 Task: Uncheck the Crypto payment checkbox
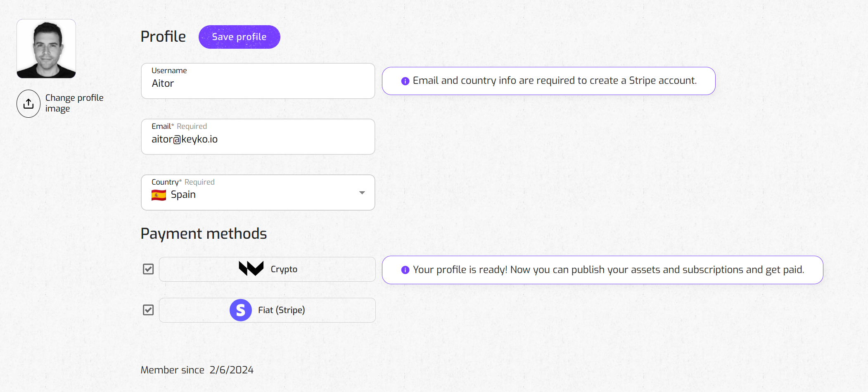pos(148,269)
